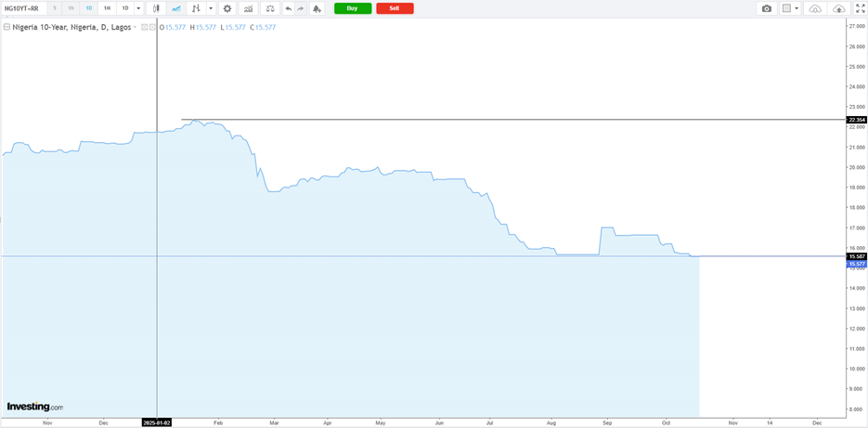
Task: Click the candlestick chart style icon
Action: coord(156,8)
